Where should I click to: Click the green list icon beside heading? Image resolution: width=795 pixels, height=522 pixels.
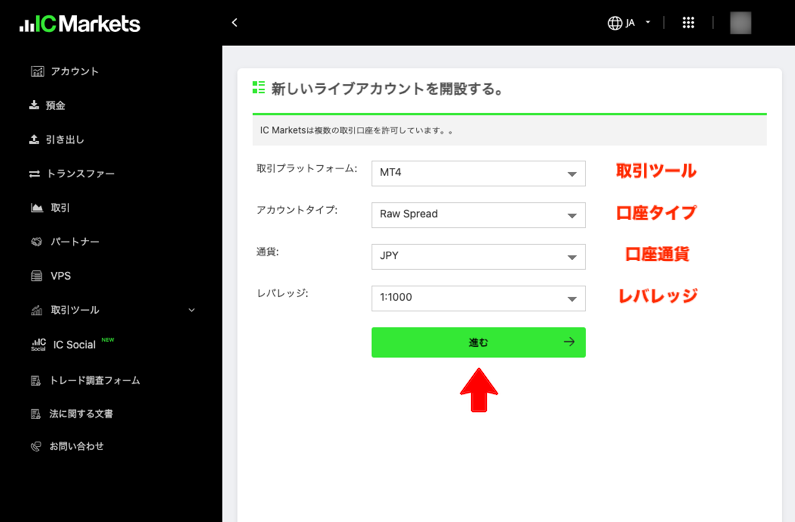[x=259, y=87]
